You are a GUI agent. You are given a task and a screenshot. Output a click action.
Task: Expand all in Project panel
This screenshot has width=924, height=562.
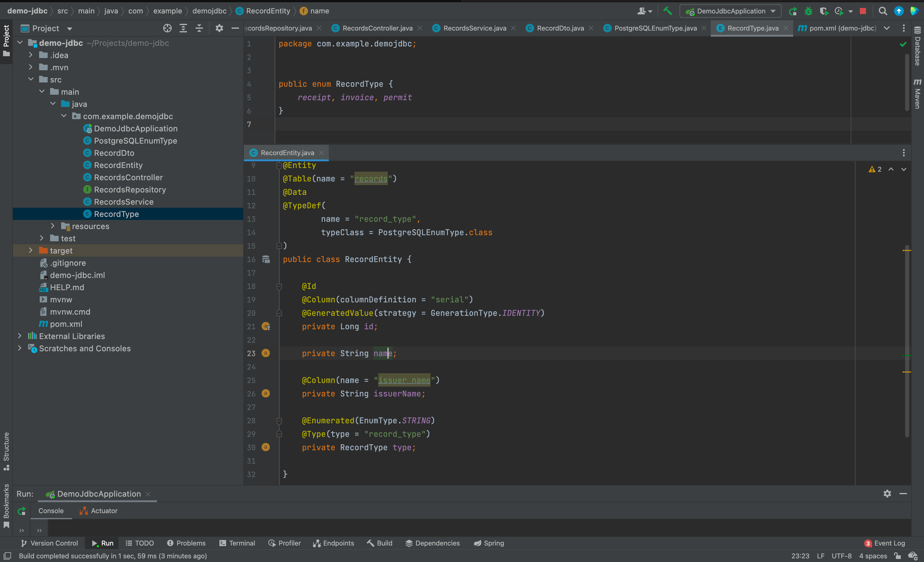click(x=183, y=28)
